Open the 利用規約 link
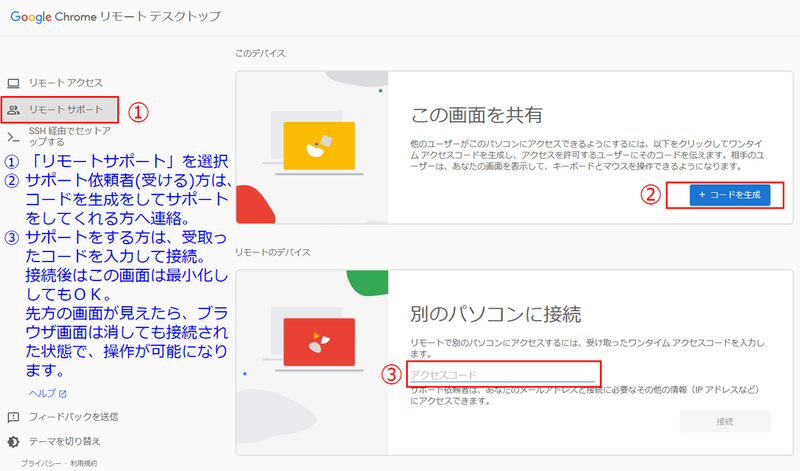Screen dimensions: 800x471 click(84, 463)
